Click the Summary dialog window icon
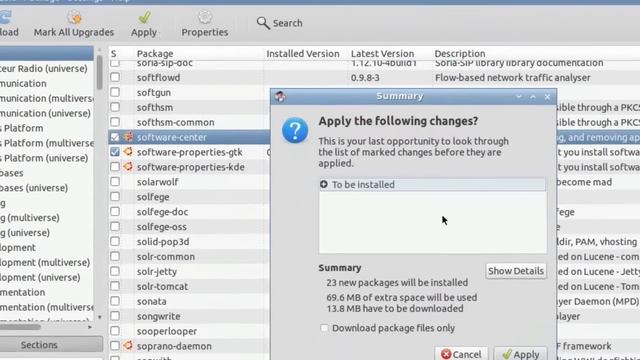The width and height of the screenshot is (640, 360). click(x=280, y=97)
